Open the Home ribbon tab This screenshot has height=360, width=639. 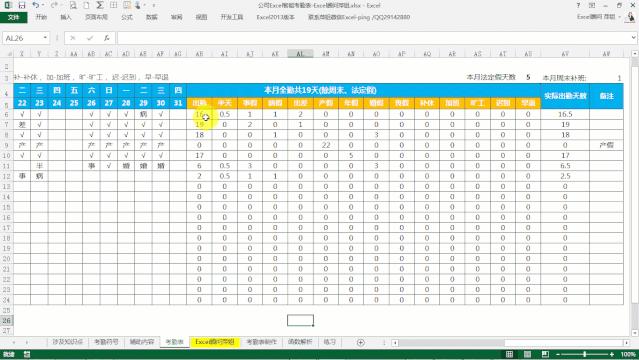[41, 17]
